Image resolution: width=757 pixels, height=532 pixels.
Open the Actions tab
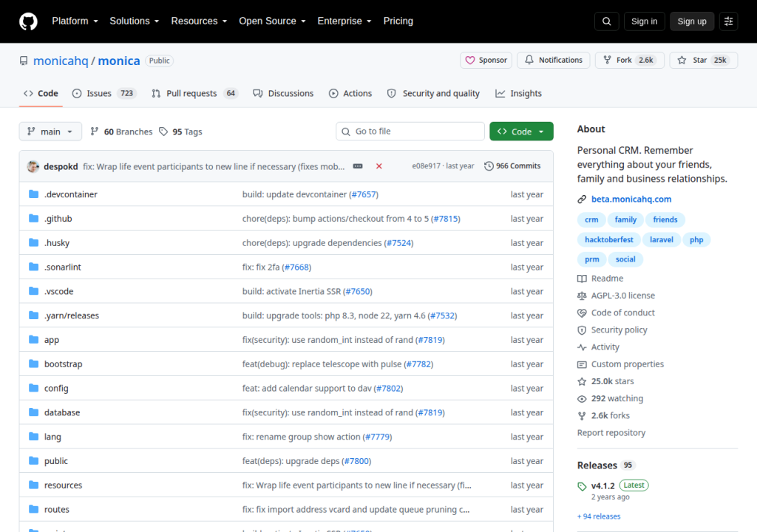[350, 93]
